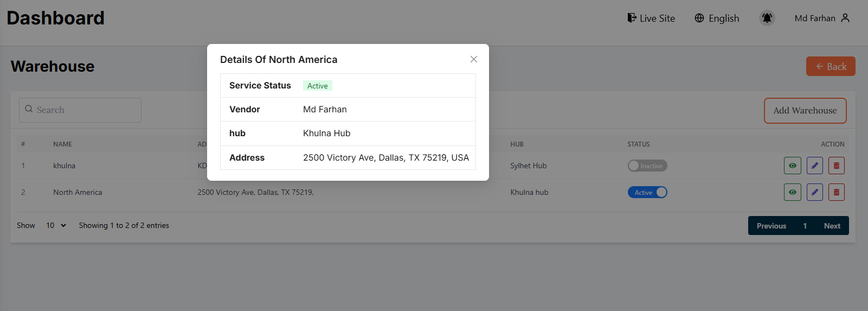Click the notification bell icon

tap(767, 18)
